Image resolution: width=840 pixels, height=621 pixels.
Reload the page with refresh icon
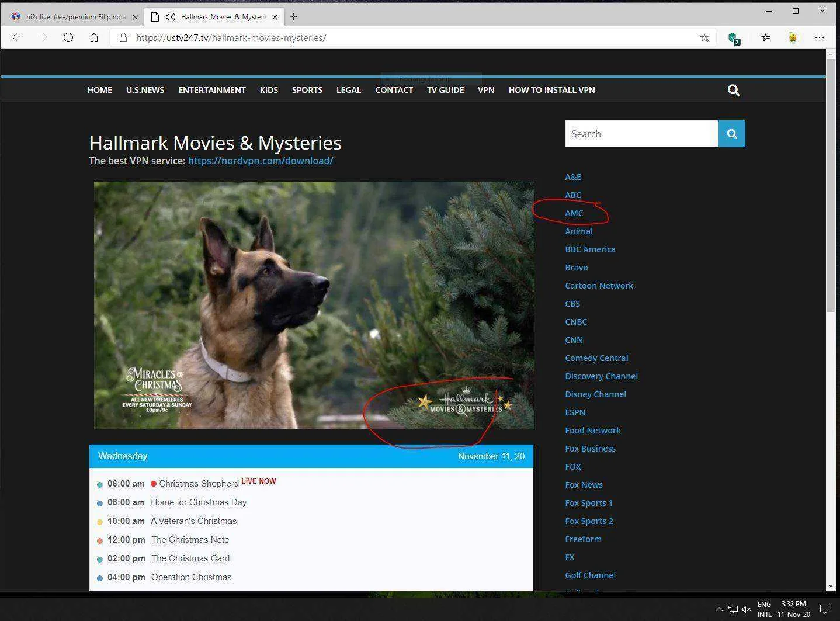click(68, 37)
